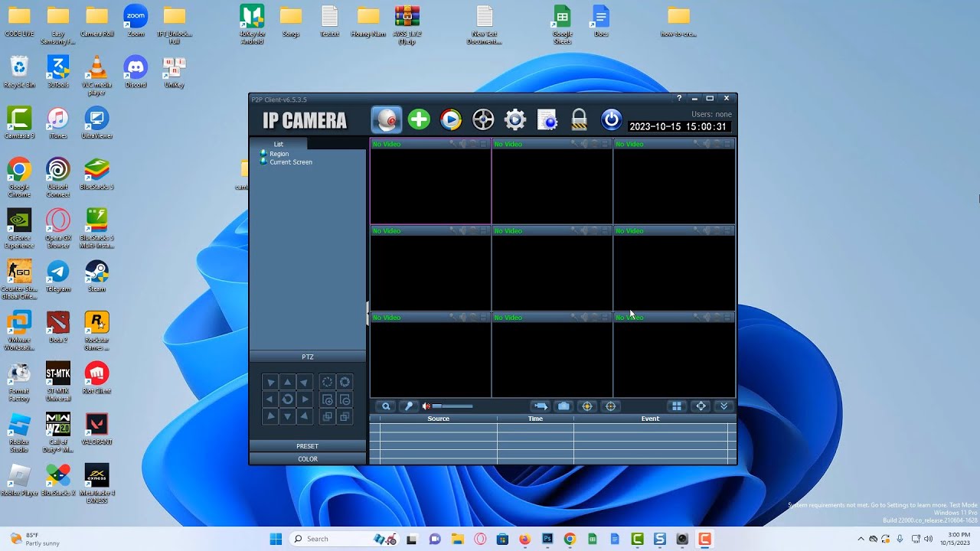Expand the PRESET panel
Image resolution: width=980 pixels, height=551 pixels.
(x=308, y=446)
